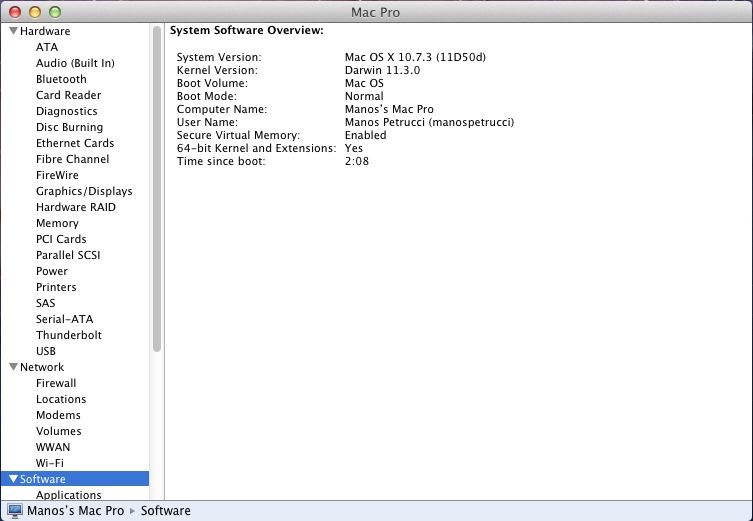Open the Wi-Fi entry

tap(50, 463)
